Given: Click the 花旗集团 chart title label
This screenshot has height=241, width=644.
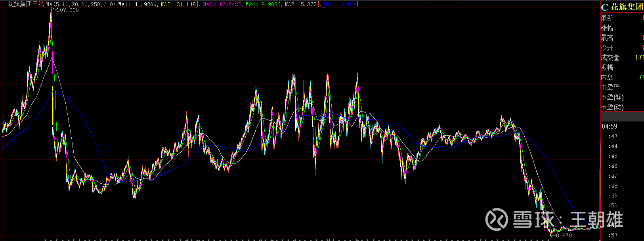Looking at the screenshot, I should tap(20, 4).
